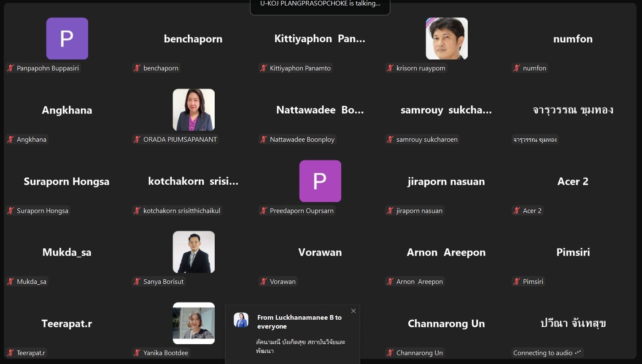Select krisorn ruaypom's profile photo tile

(447, 38)
